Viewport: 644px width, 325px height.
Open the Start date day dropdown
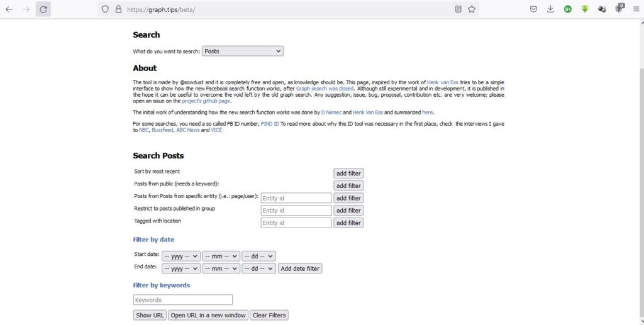258,256
